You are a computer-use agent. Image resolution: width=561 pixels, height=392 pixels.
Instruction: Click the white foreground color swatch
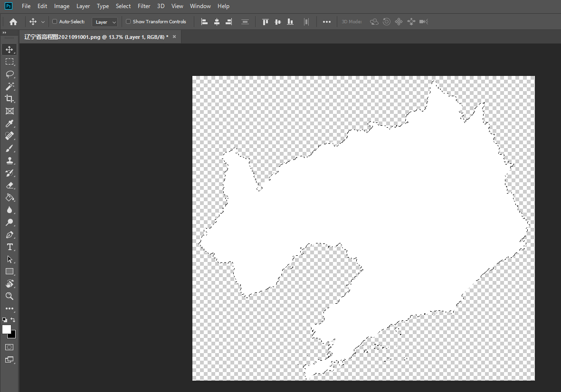pyautogui.click(x=7, y=329)
